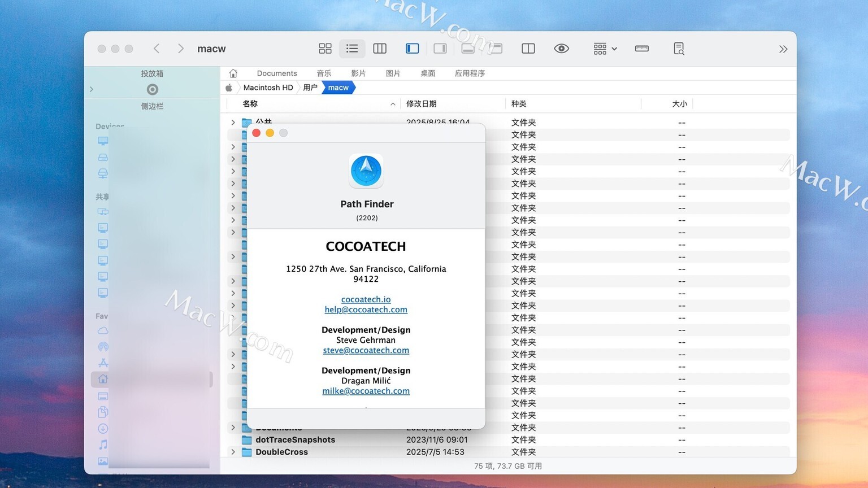
Task: Open the 应用程序 favorites tab
Action: [470, 73]
